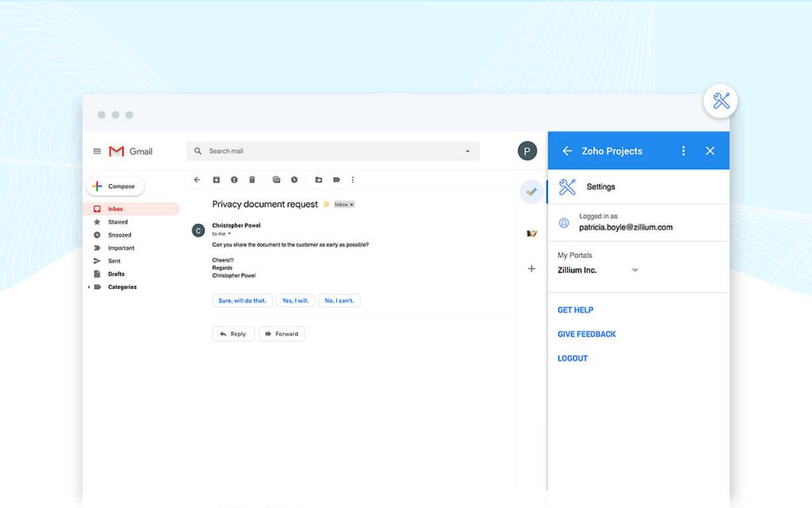Click the Report spam icon
This screenshot has width=812, height=508.
coord(235,179)
